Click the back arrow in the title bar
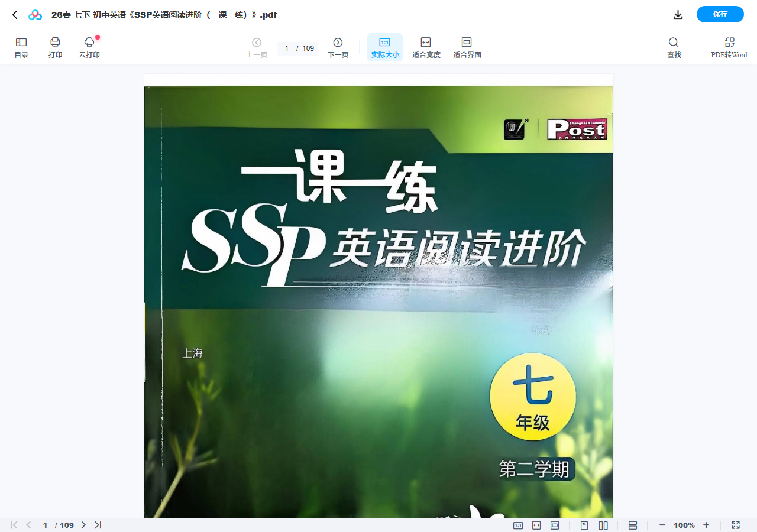The width and height of the screenshot is (757, 532). pos(15,15)
